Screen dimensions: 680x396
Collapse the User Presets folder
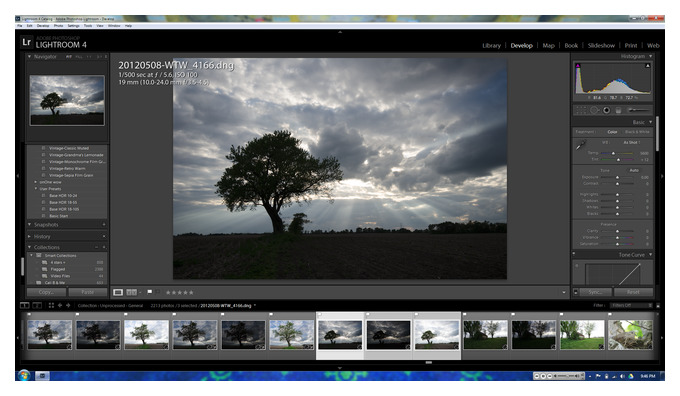[36, 189]
